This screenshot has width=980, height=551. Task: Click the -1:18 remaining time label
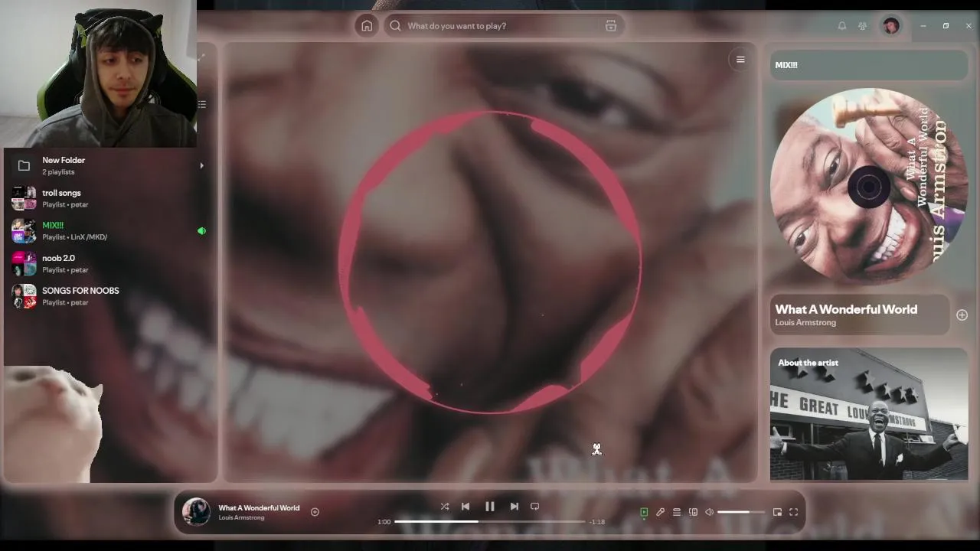pyautogui.click(x=597, y=522)
